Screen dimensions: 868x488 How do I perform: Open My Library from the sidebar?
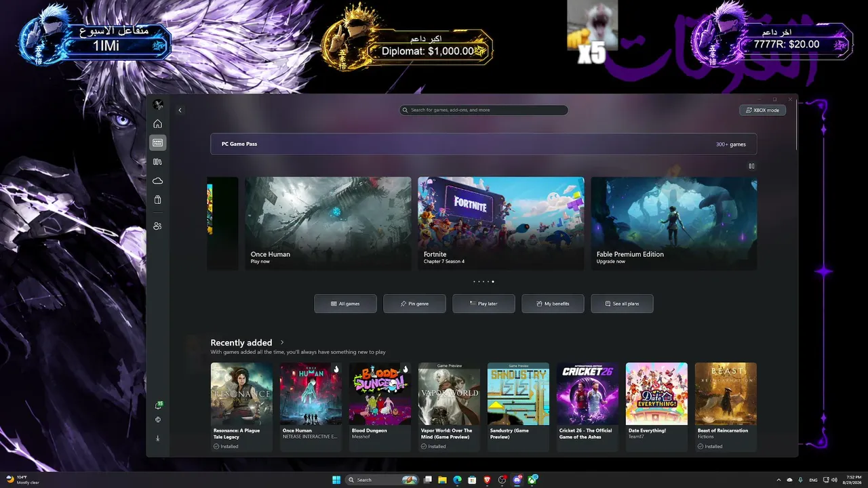pyautogui.click(x=157, y=162)
